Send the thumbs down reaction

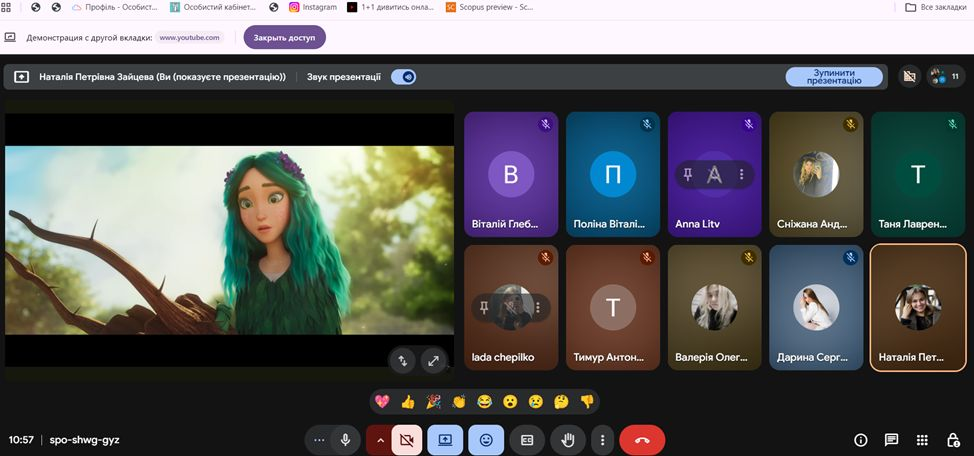(x=587, y=402)
